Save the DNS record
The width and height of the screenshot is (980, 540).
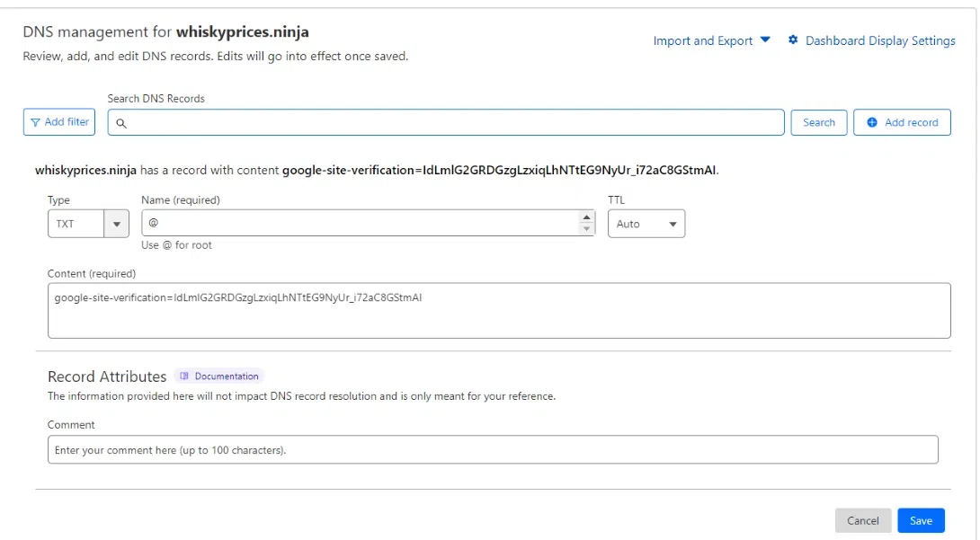pos(921,520)
